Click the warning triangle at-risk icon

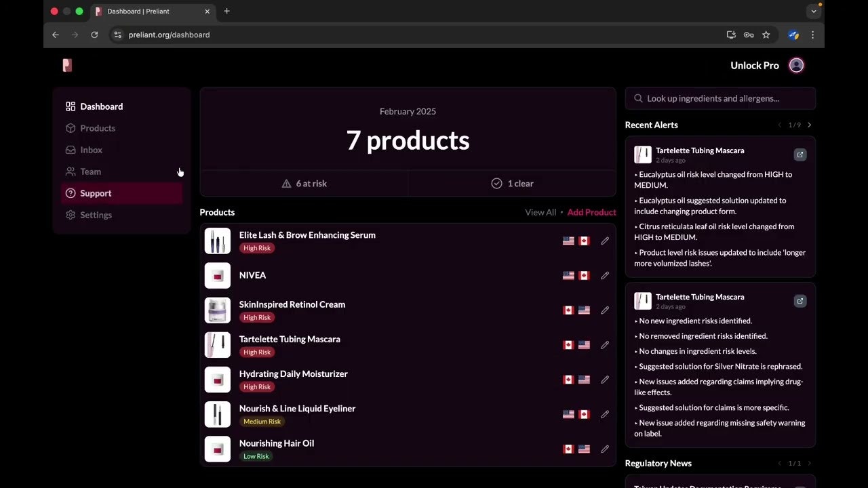click(x=286, y=184)
